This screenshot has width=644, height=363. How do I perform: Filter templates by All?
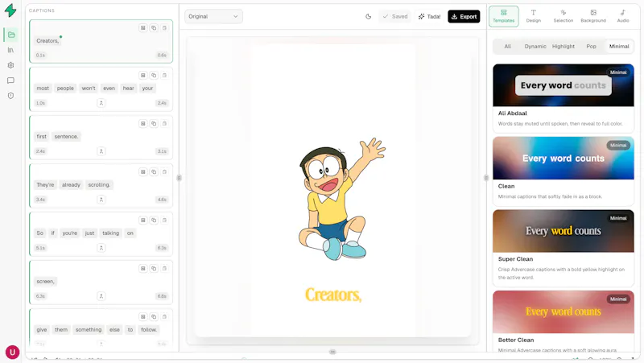tap(508, 47)
